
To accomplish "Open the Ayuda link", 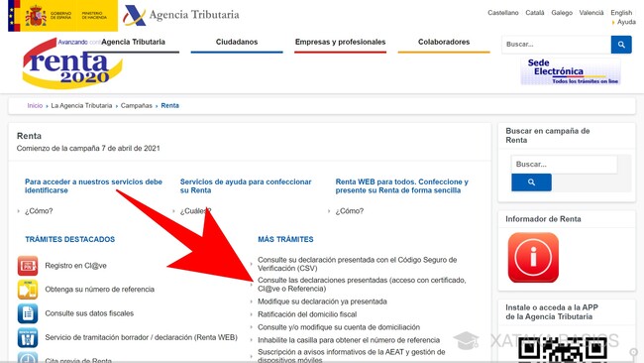I will pyautogui.click(x=626, y=22).
